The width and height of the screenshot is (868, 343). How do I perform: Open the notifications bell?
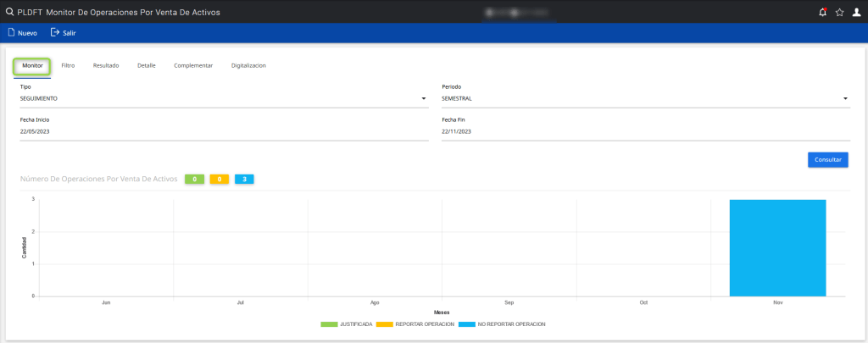(x=822, y=12)
